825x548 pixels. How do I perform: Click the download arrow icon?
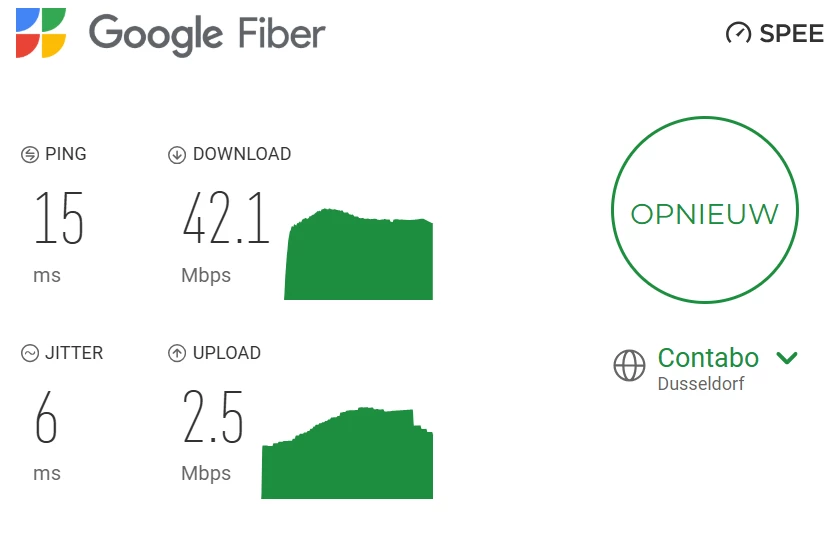tap(177, 154)
